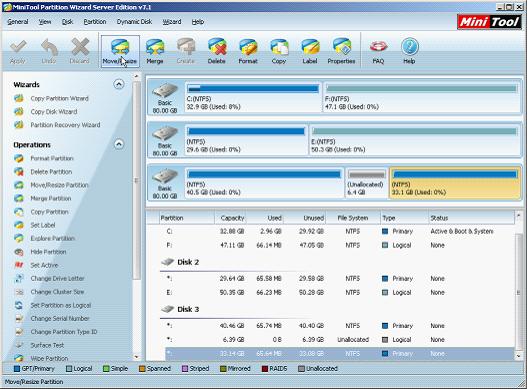Choose Explore Partition in the Operations panel
The image size is (527, 389).
52,238
